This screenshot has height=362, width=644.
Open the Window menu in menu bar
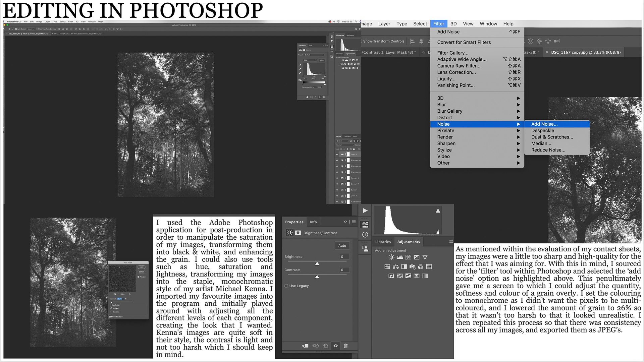488,24
